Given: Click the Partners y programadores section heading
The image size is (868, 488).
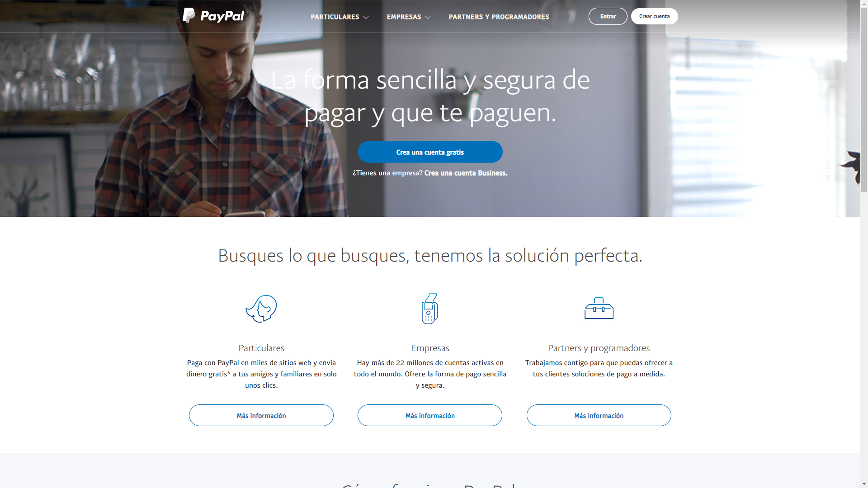Looking at the screenshot, I should pyautogui.click(x=599, y=348).
